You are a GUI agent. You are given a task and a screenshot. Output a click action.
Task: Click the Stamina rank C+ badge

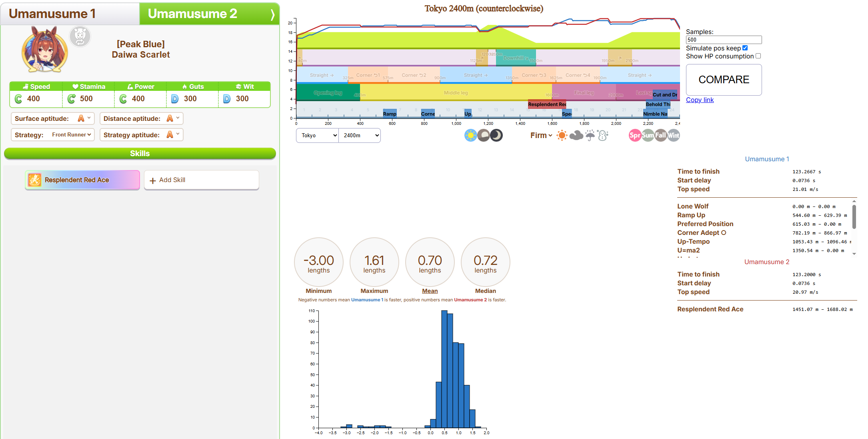click(72, 99)
